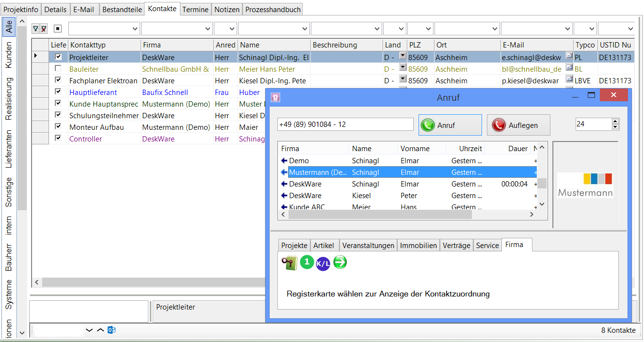Toggle the checkbox for Fachplaner Elektroan
The height and width of the screenshot is (342, 644).
[58, 80]
